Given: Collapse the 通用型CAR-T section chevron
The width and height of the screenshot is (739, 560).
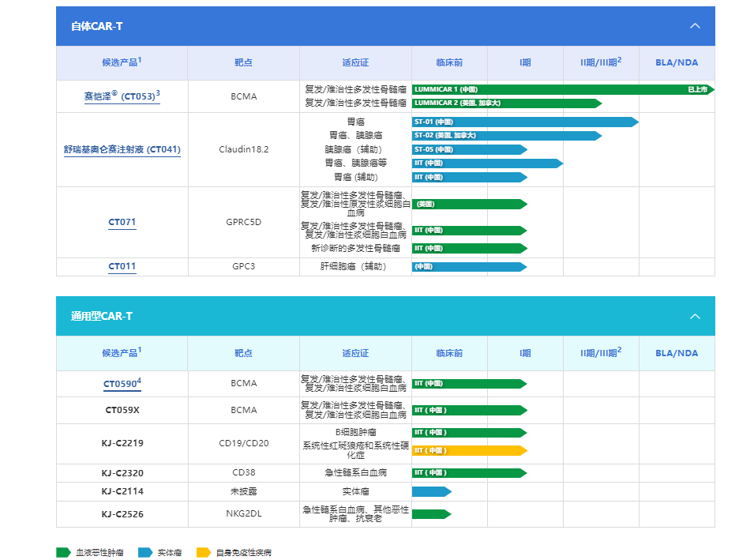Looking at the screenshot, I should (x=695, y=316).
